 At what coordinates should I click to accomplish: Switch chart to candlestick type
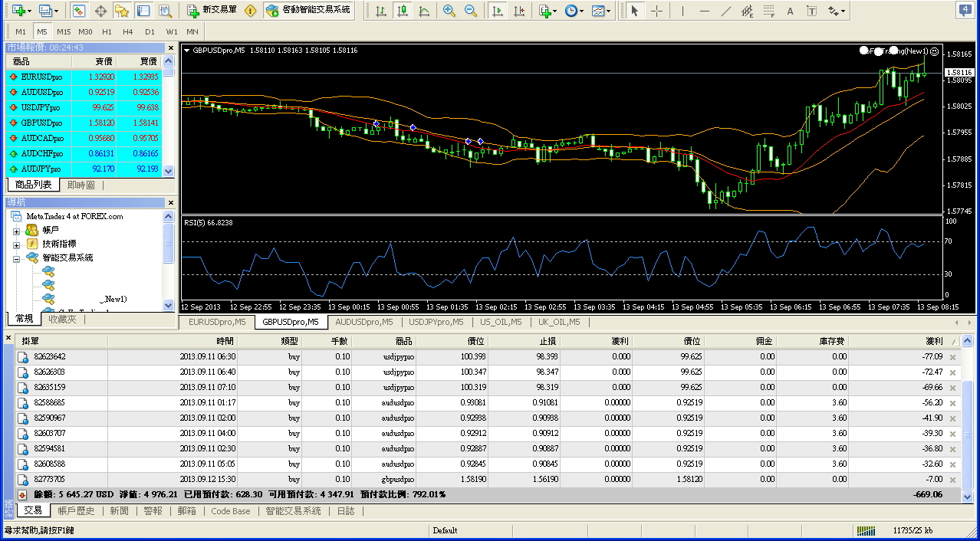tap(403, 11)
